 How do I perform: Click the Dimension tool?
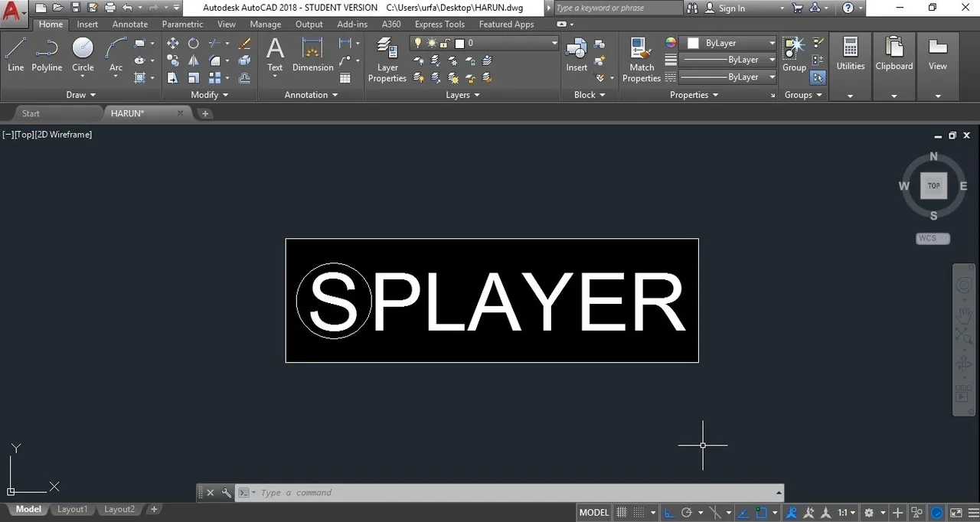click(312, 54)
